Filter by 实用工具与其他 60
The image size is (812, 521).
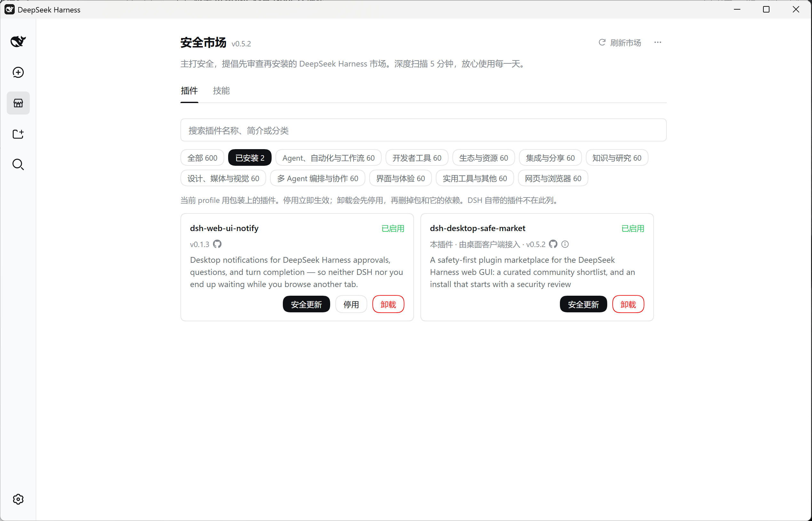475,178
